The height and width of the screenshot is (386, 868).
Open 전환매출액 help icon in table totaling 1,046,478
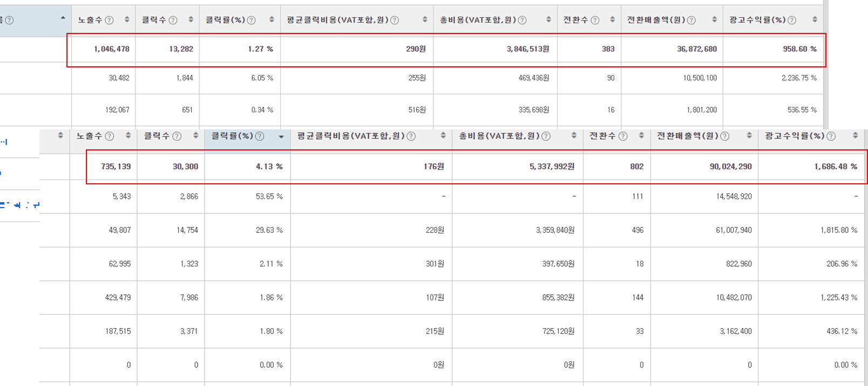(x=691, y=20)
